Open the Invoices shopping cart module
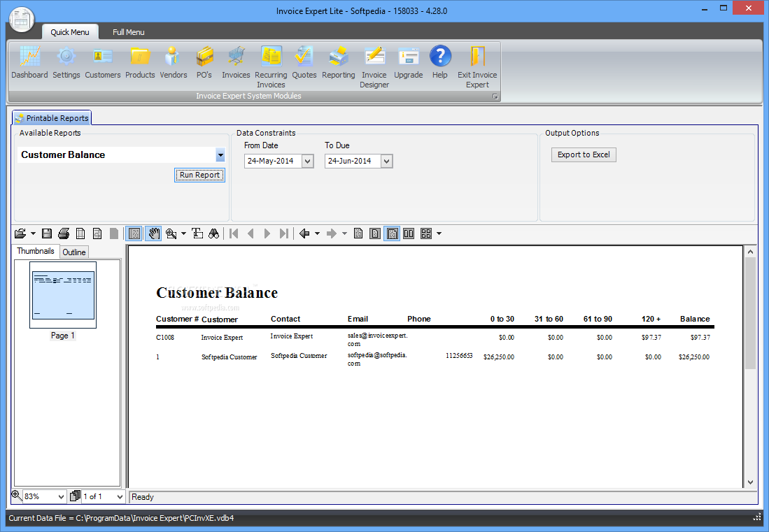 tap(236, 62)
